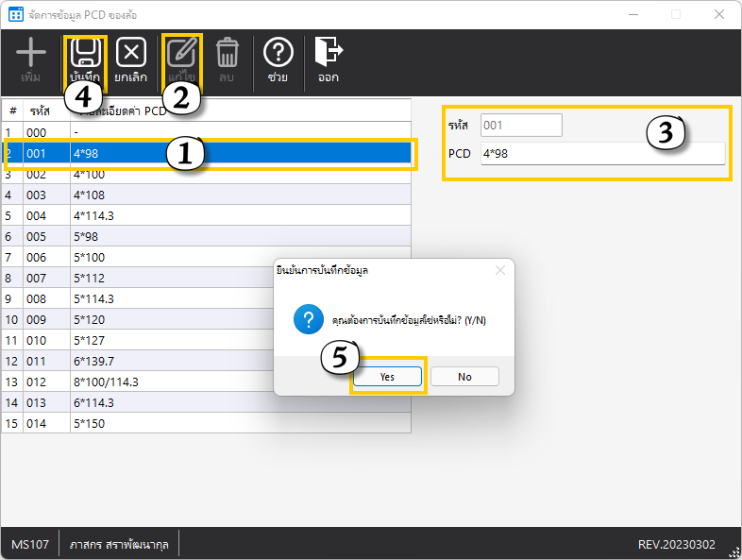The image size is (742, 560).
Task: Click the Add (เพิ่ม) plus icon
Action: click(x=31, y=53)
